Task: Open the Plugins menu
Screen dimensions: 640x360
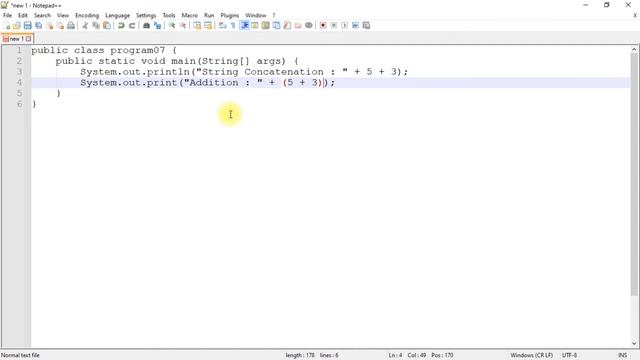Action: click(230, 16)
